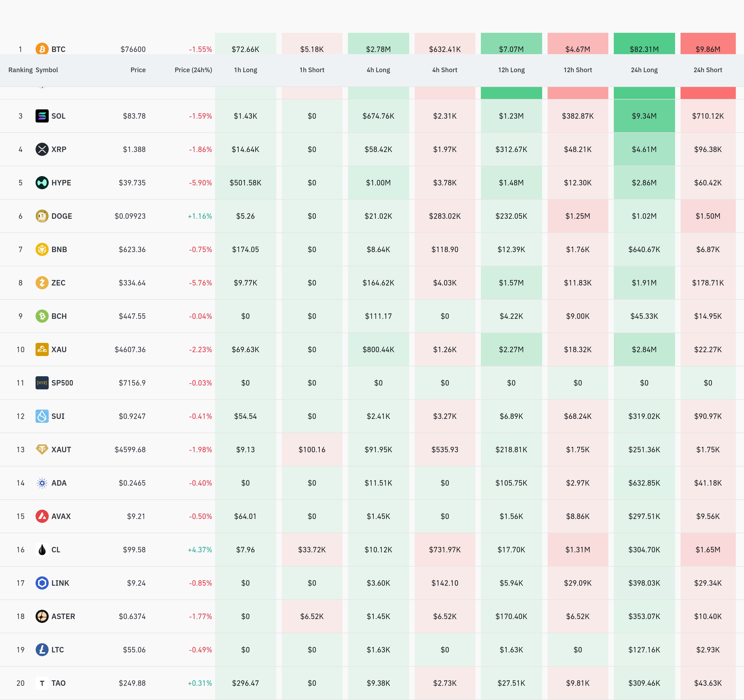Sort table by Ranking header
Screen dimensions: 744x700
20,70
